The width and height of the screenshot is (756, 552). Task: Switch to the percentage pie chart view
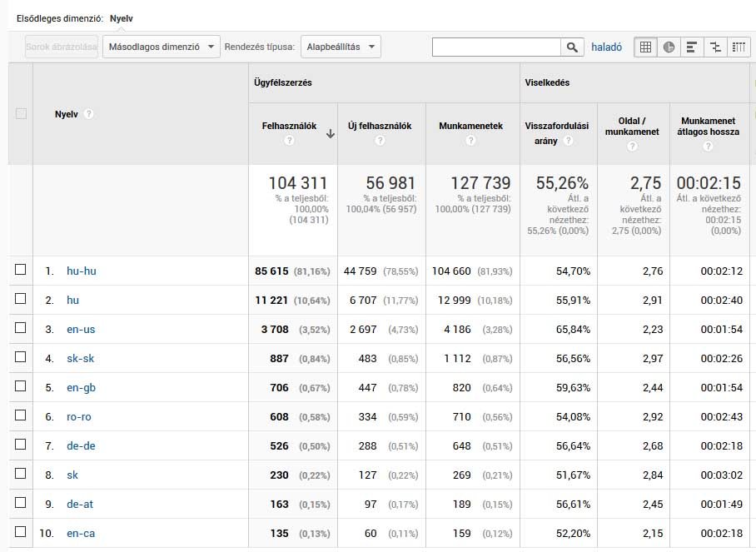[669, 47]
